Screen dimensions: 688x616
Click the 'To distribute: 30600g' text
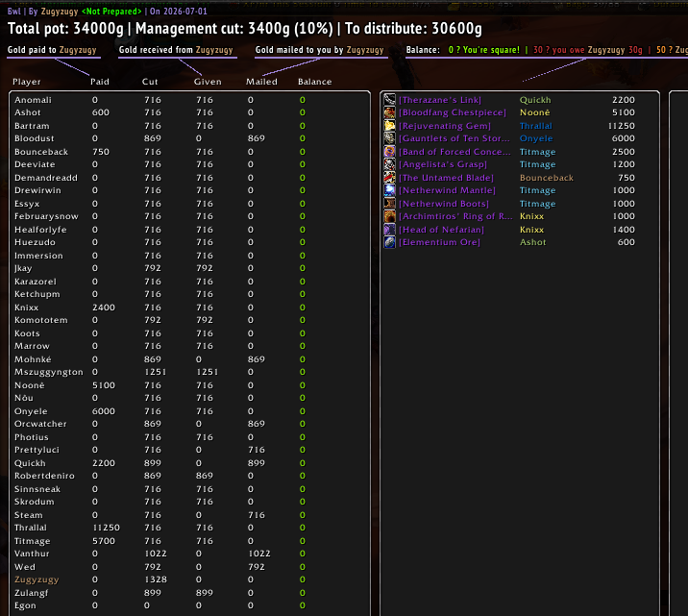(413, 29)
